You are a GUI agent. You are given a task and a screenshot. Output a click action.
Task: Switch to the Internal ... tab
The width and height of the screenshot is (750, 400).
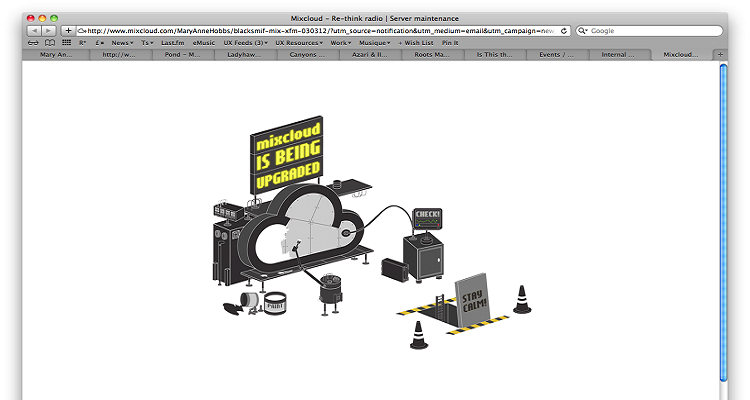(618, 55)
